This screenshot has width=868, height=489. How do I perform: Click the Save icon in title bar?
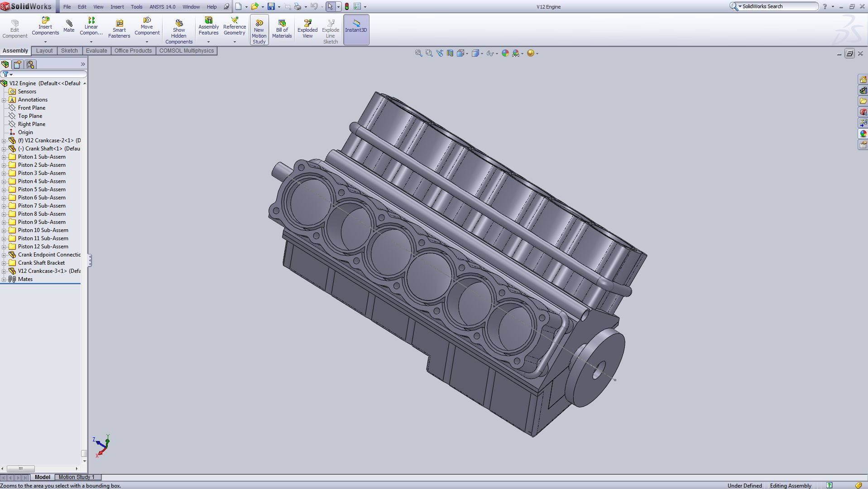tap(271, 6)
